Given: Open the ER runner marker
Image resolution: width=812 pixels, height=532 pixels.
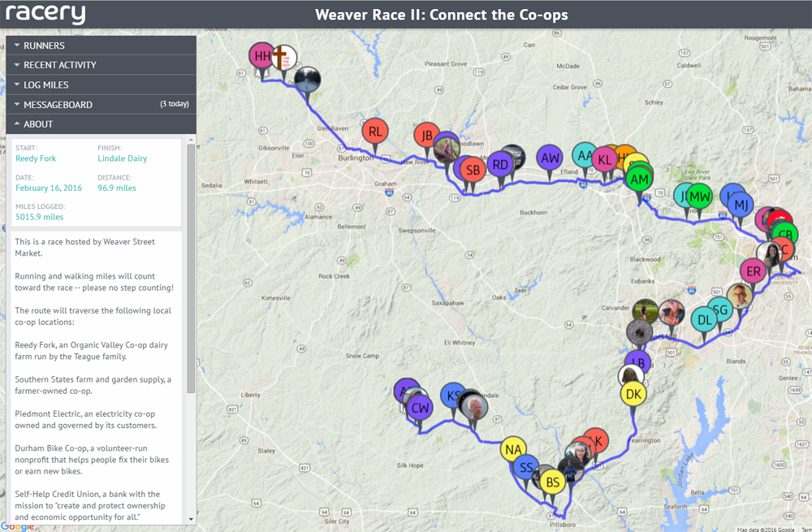Looking at the screenshot, I should (754, 271).
